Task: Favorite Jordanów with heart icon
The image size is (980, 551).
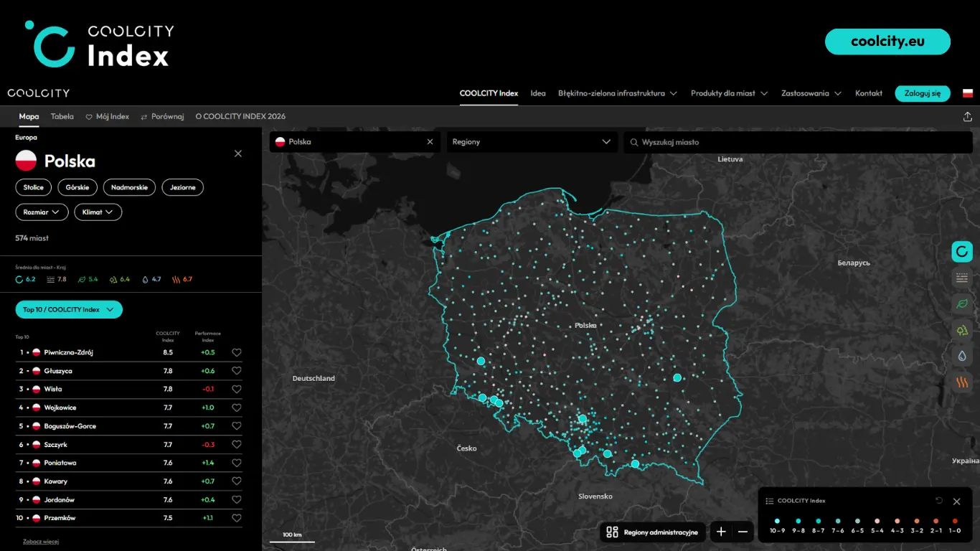Action: tap(237, 500)
